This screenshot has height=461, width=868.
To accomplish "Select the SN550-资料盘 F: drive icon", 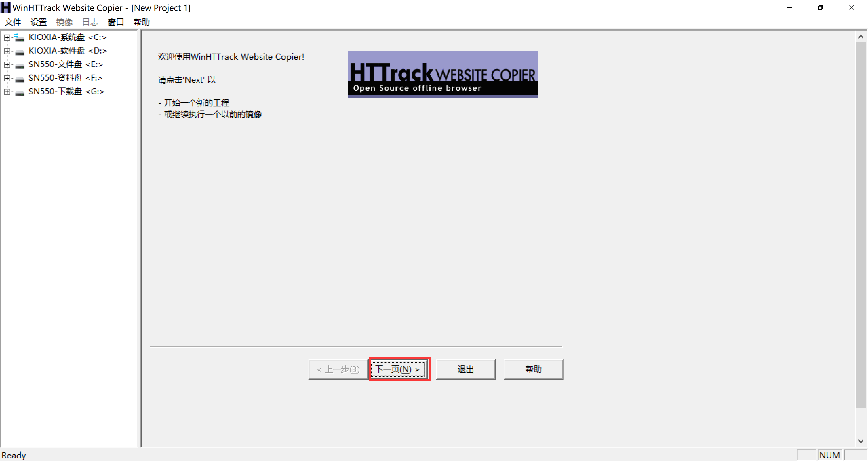I will point(19,78).
